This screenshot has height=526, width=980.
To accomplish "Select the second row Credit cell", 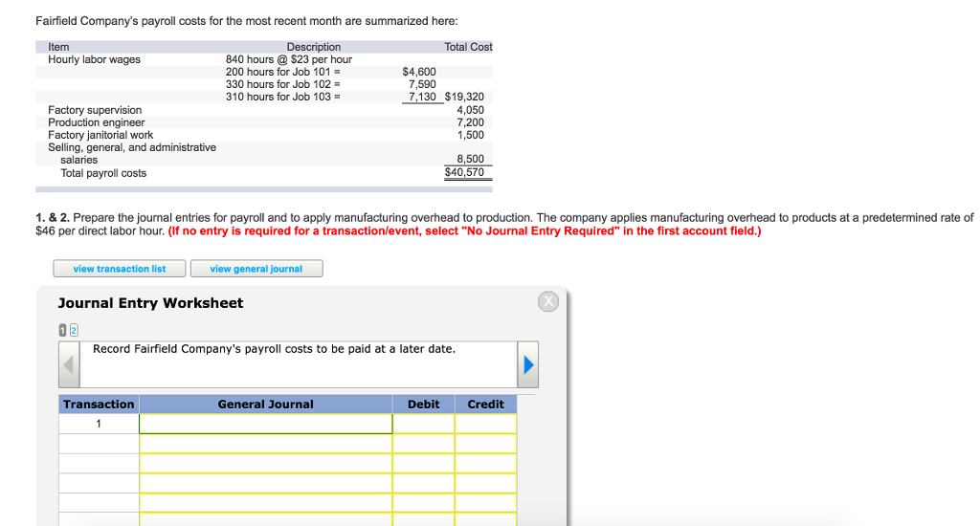I will click(x=485, y=444).
